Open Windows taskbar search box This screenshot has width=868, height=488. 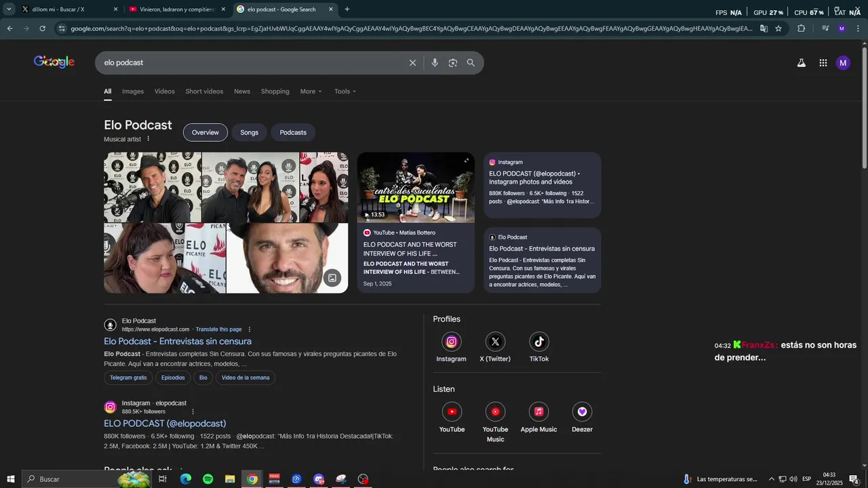click(x=86, y=479)
